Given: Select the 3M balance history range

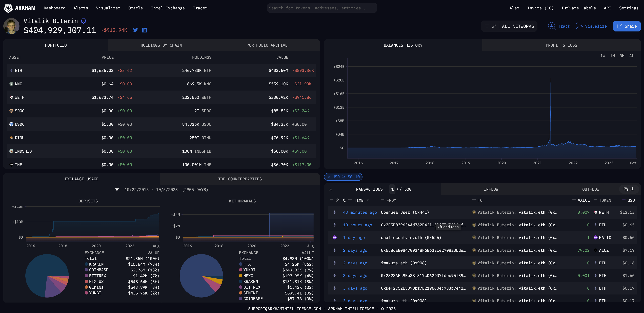Looking at the screenshot, I should [x=622, y=56].
